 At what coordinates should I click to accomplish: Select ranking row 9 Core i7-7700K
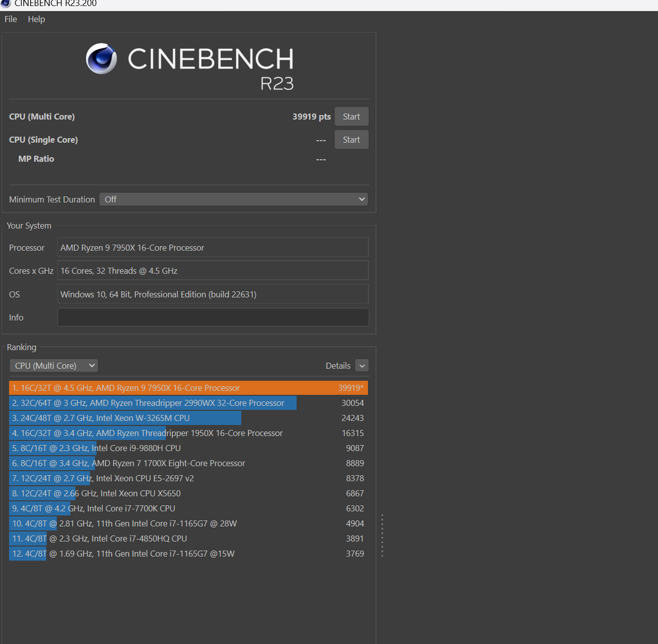(188, 509)
